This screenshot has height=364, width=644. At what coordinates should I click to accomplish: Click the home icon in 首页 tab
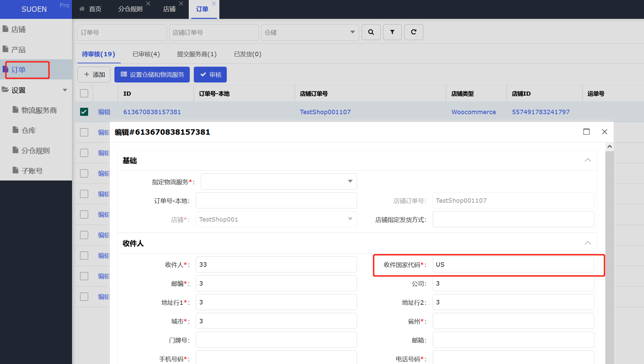(x=82, y=9)
